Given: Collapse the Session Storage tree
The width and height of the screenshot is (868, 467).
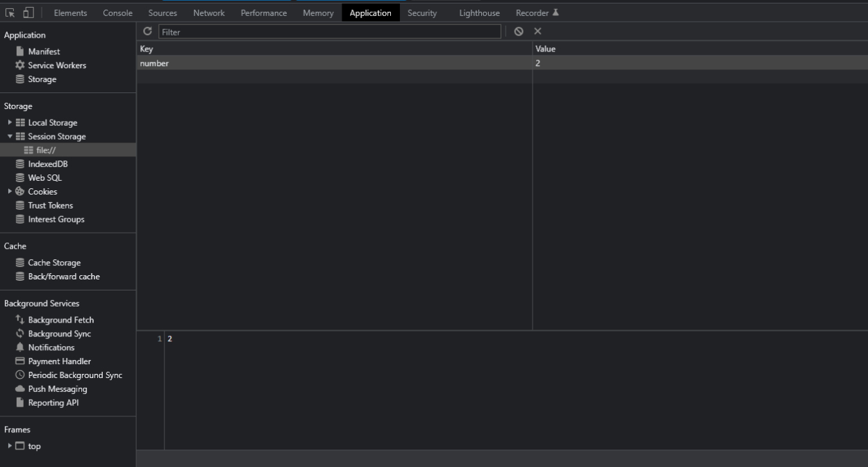Looking at the screenshot, I should click(10, 137).
